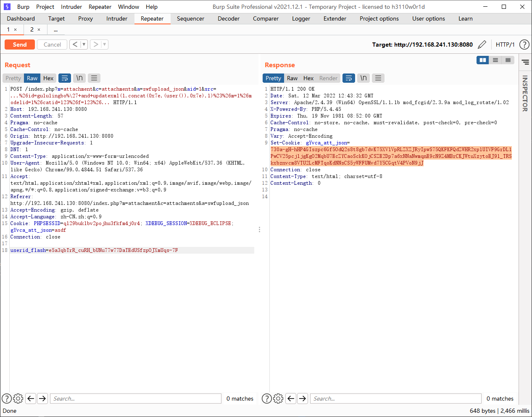Click the panel divider dots handle
532x417 pixels.
pos(259,229)
